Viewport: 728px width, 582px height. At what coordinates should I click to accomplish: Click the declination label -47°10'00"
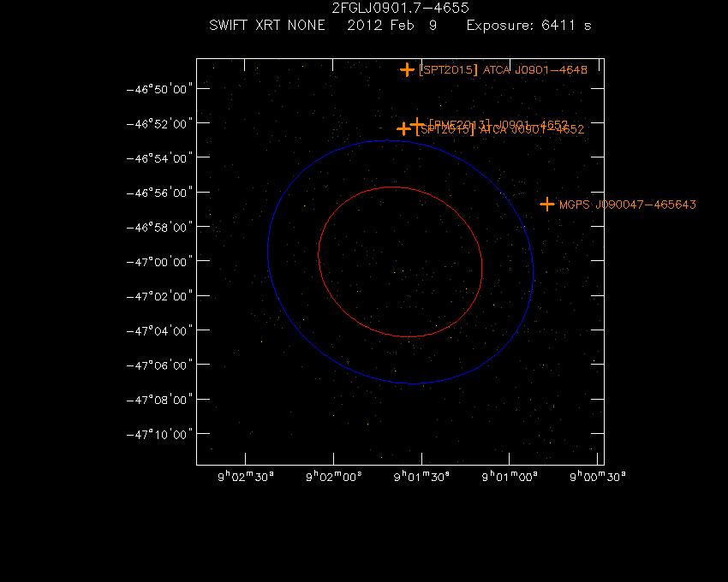(159, 435)
